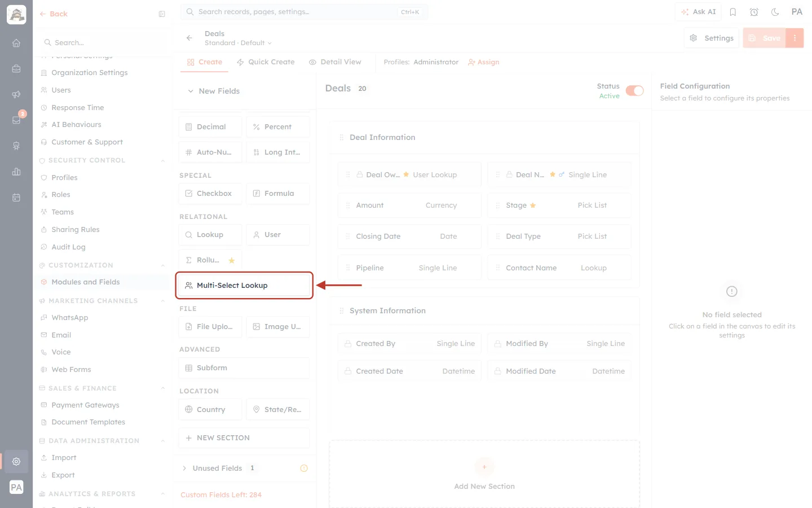
Task: Go back using the Back link
Action: pyautogui.click(x=54, y=14)
